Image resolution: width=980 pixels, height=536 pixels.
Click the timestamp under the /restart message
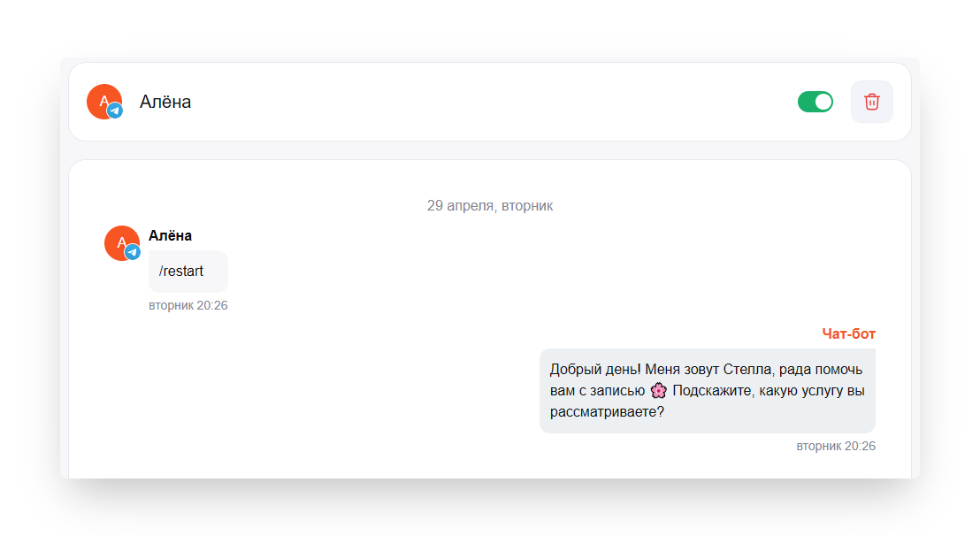tap(188, 305)
